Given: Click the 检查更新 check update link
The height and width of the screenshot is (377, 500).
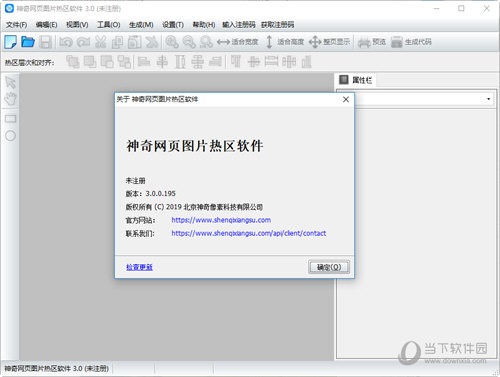Looking at the screenshot, I should click(x=139, y=267).
